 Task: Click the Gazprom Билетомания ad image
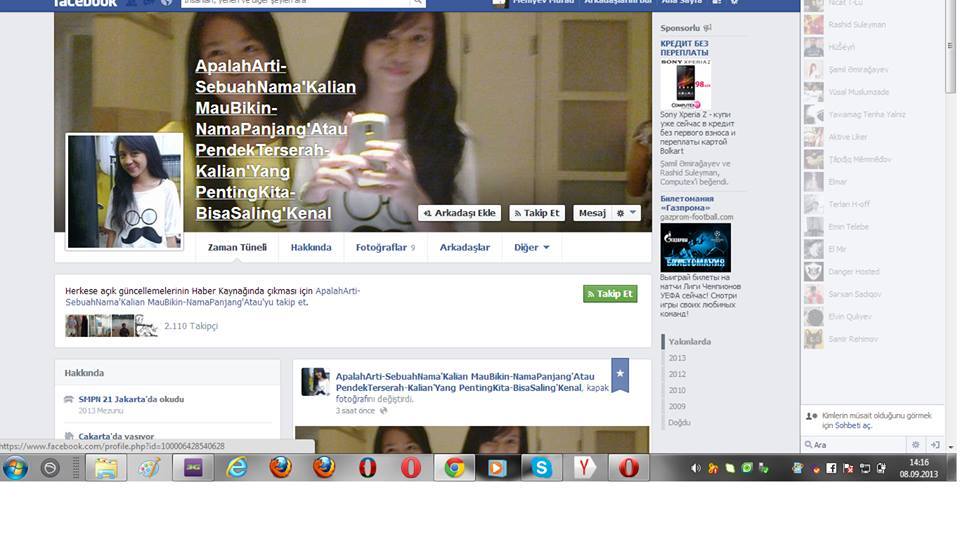[696, 247]
